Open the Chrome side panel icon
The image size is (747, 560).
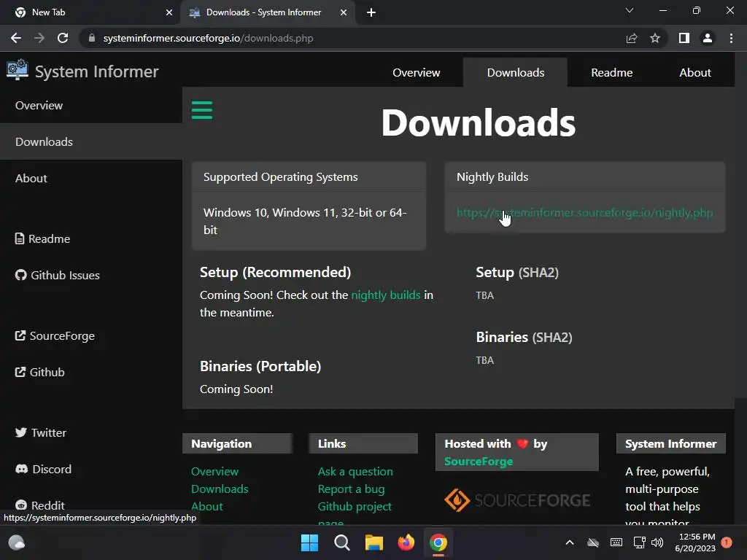(684, 38)
